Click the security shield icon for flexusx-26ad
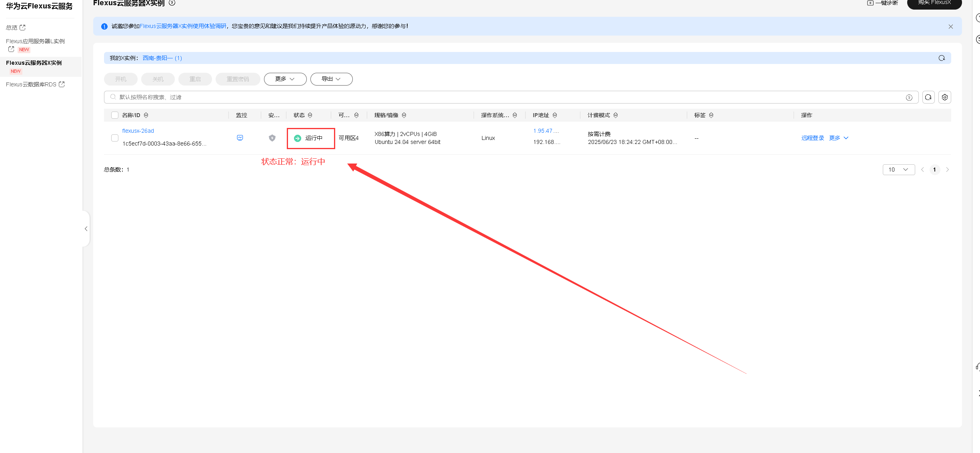980x453 pixels. [272, 138]
